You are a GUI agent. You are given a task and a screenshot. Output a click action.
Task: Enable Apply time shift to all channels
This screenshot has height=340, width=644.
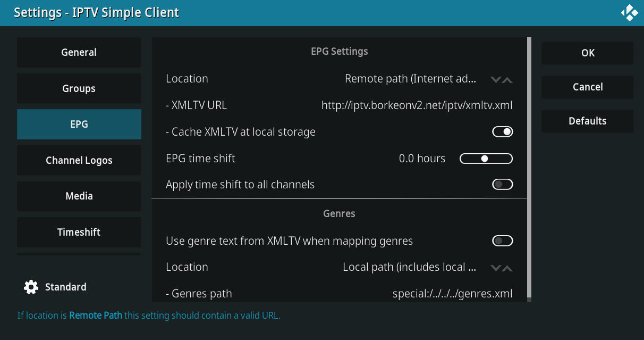pyautogui.click(x=503, y=185)
